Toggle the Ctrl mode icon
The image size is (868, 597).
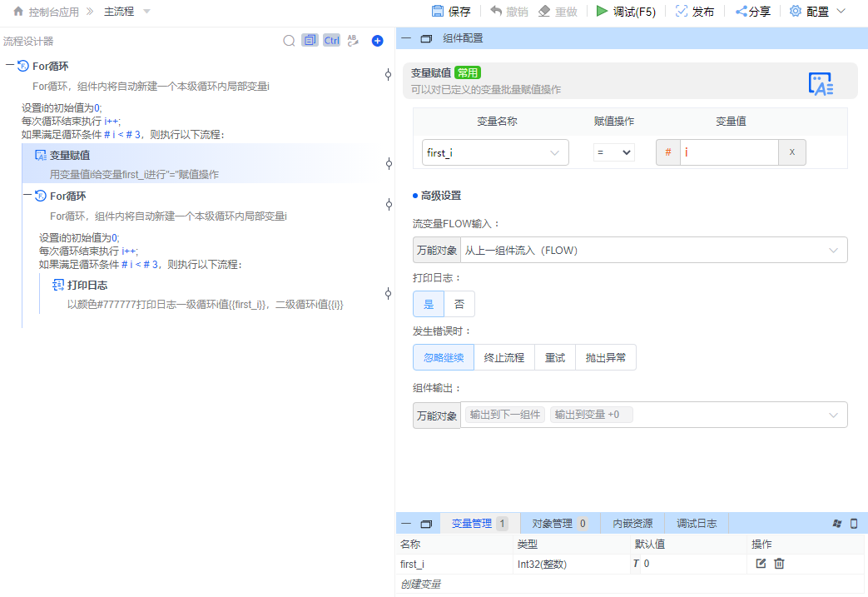[331, 41]
